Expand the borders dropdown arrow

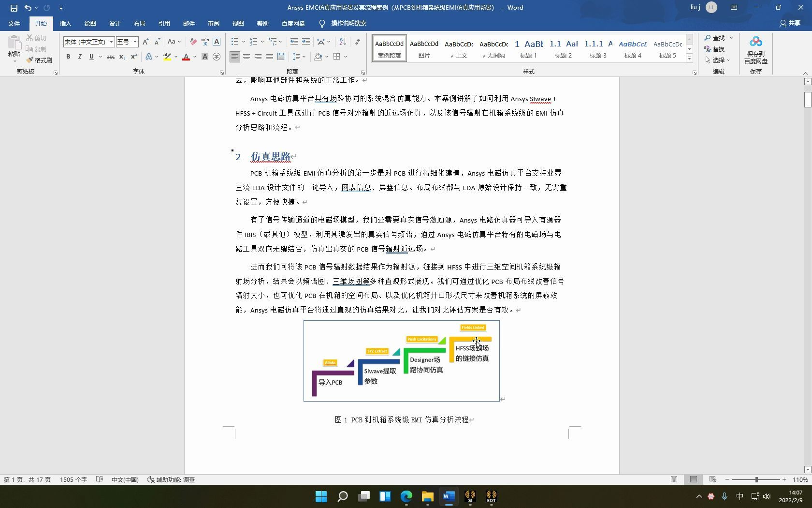[346, 57]
